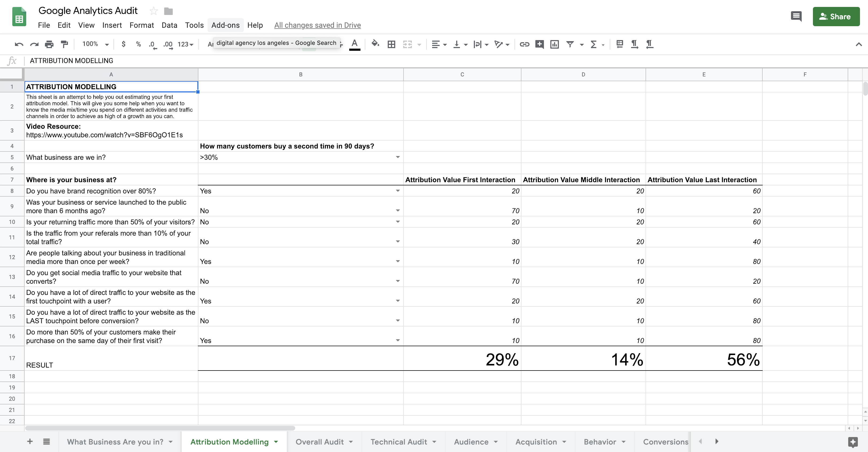Viewport: 868px width, 452px height.
Task: Open the Data menu
Action: 170,25
